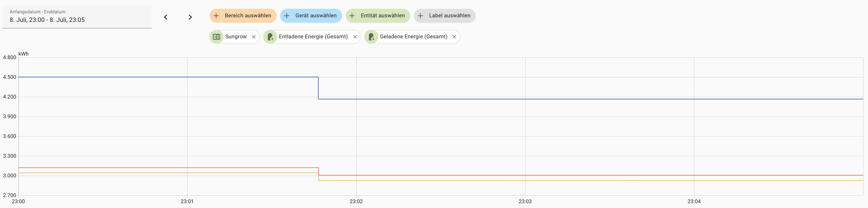This screenshot has height=208, width=868.
Task: Click the Entladene Energie battery icon
Action: click(x=270, y=37)
